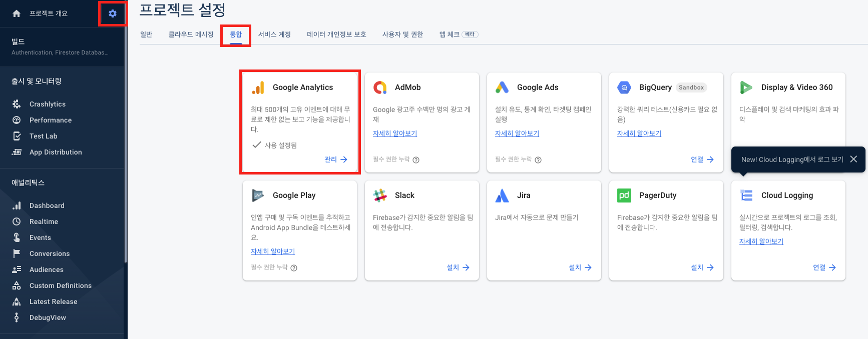
Task: Click the Google Play logo on card
Action: click(x=258, y=195)
